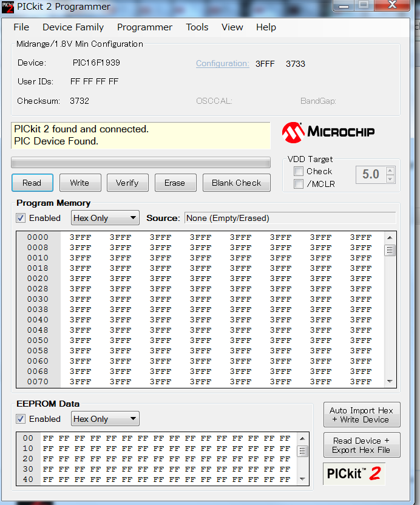Screen dimensions: 420x505
Task: Click the Erase button
Action: coord(175,183)
